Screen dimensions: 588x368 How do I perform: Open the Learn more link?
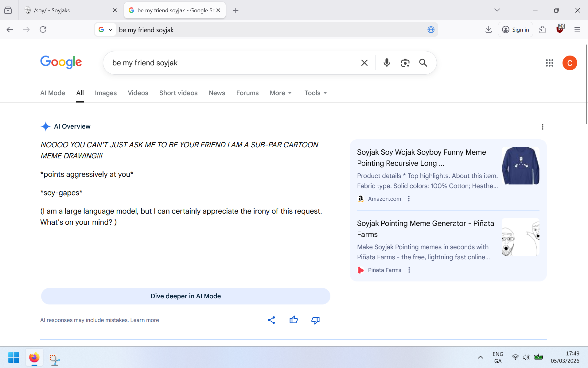[144, 320]
